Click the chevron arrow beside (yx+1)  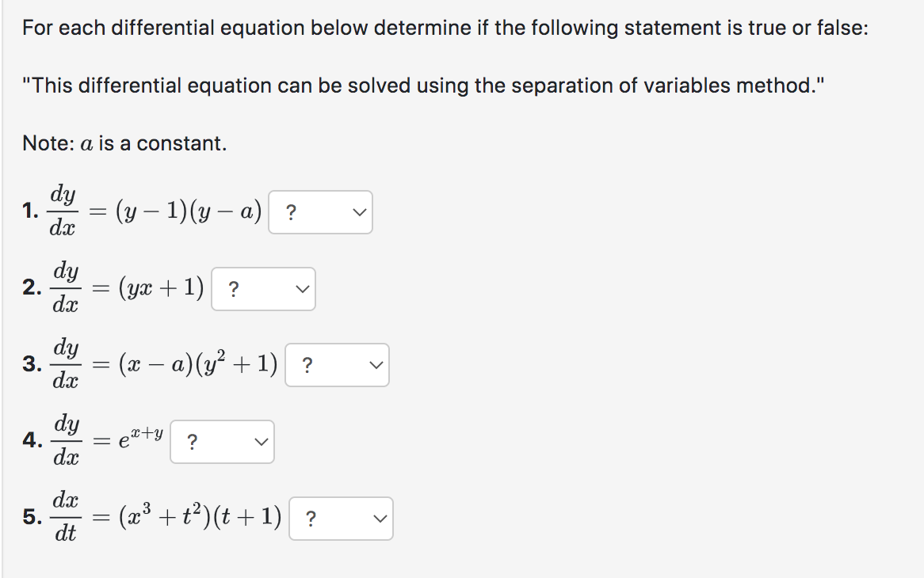click(302, 289)
